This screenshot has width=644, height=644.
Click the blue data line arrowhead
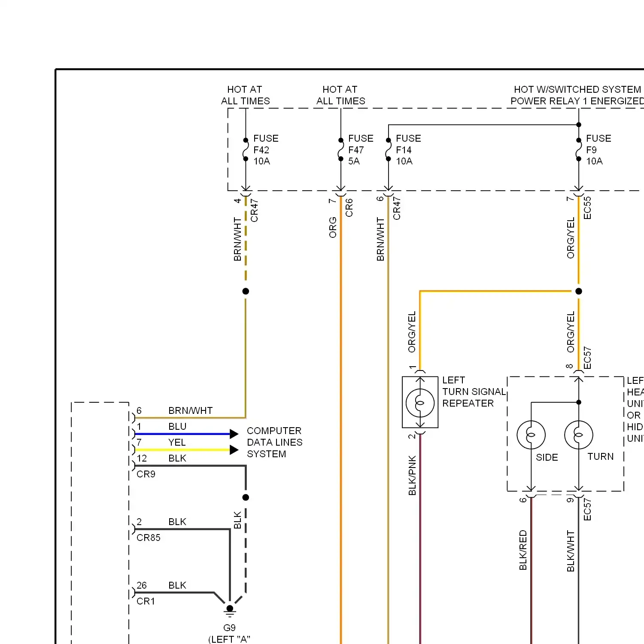pos(234,434)
